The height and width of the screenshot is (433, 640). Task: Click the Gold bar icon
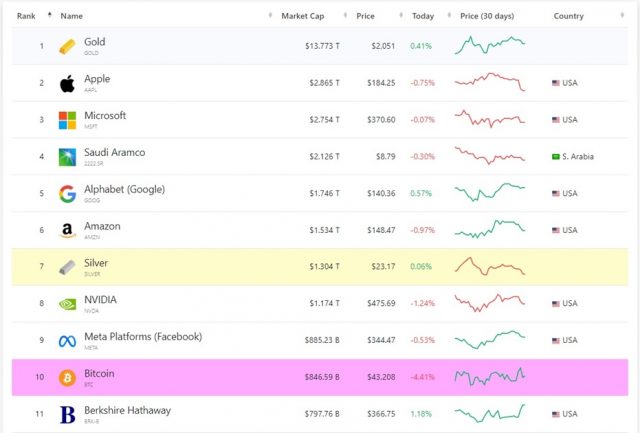[x=67, y=46]
